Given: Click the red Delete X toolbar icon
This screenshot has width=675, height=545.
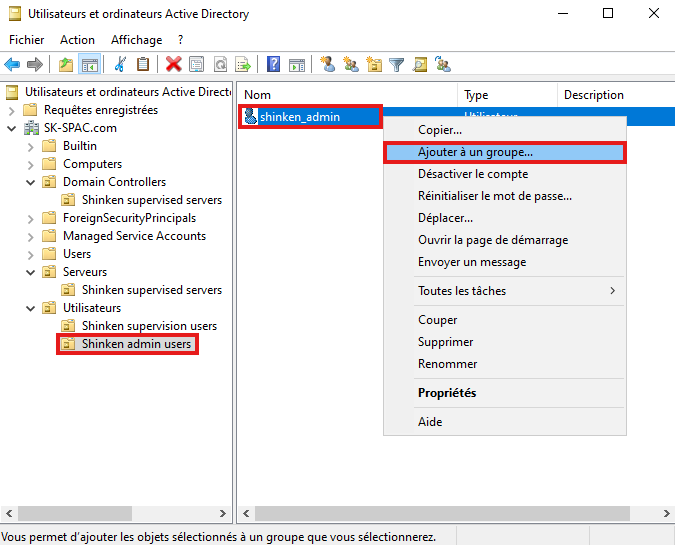Looking at the screenshot, I should [173, 65].
